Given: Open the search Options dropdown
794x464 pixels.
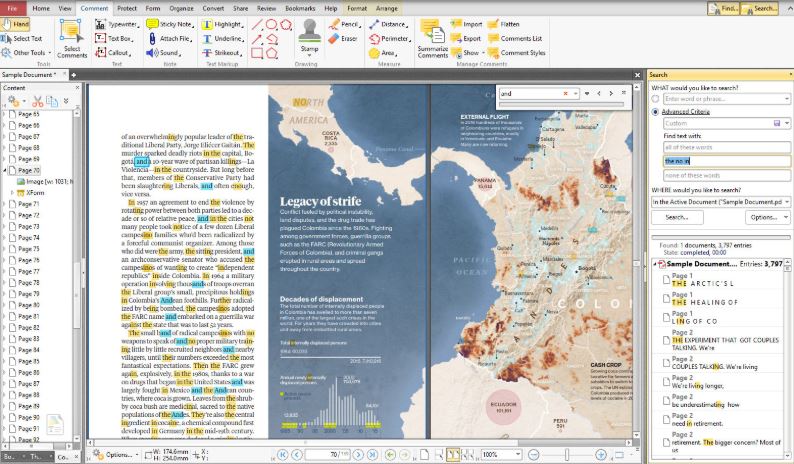Looking at the screenshot, I should point(785,217).
